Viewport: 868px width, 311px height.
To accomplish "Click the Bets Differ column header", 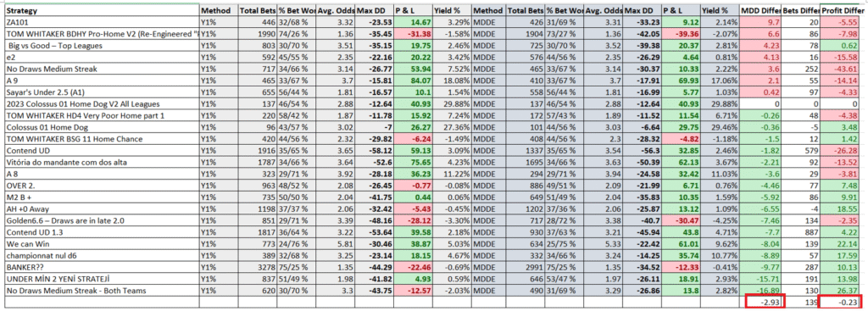I will 800,10.
